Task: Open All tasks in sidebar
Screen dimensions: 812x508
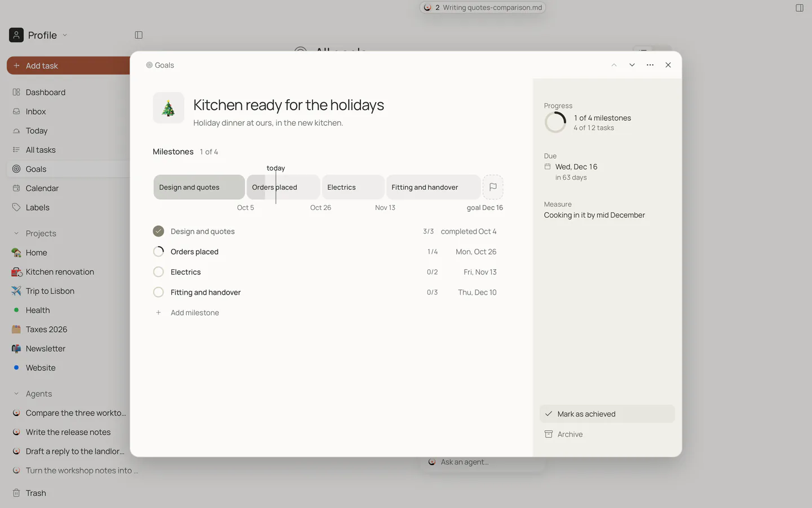Action: point(68,150)
